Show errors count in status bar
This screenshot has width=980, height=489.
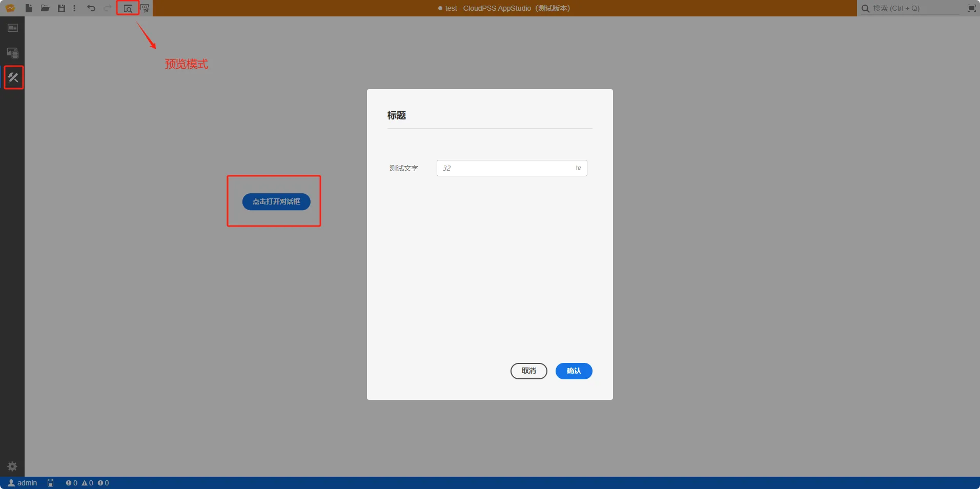point(72,483)
